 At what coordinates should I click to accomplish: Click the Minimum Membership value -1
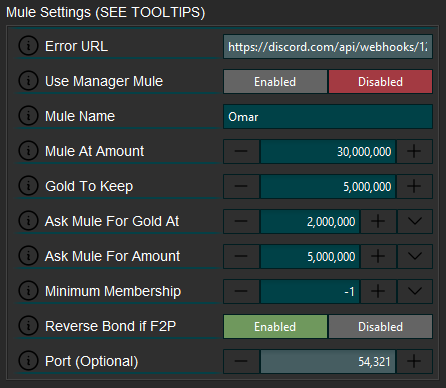310,291
